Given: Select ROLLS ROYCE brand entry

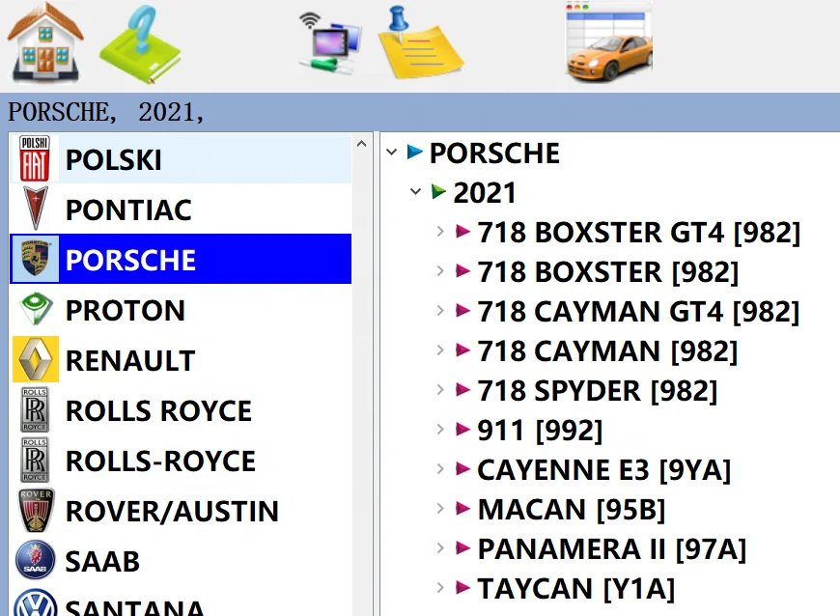Looking at the screenshot, I should pos(181,409).
